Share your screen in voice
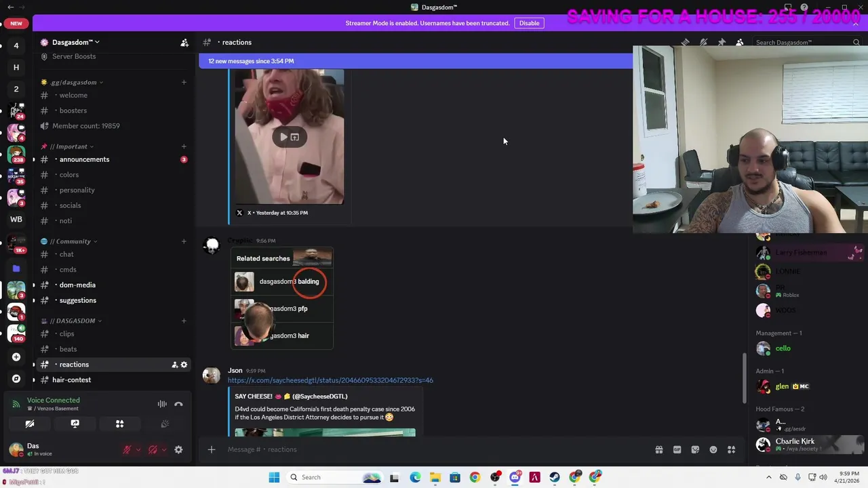Viewport: 868px width, 488px height. click(x=75, y=424)
